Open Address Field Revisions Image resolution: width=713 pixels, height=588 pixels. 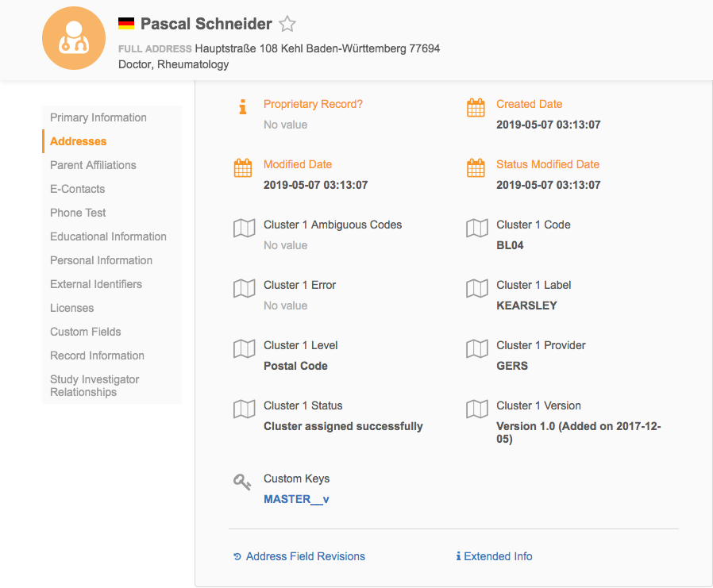305,556
